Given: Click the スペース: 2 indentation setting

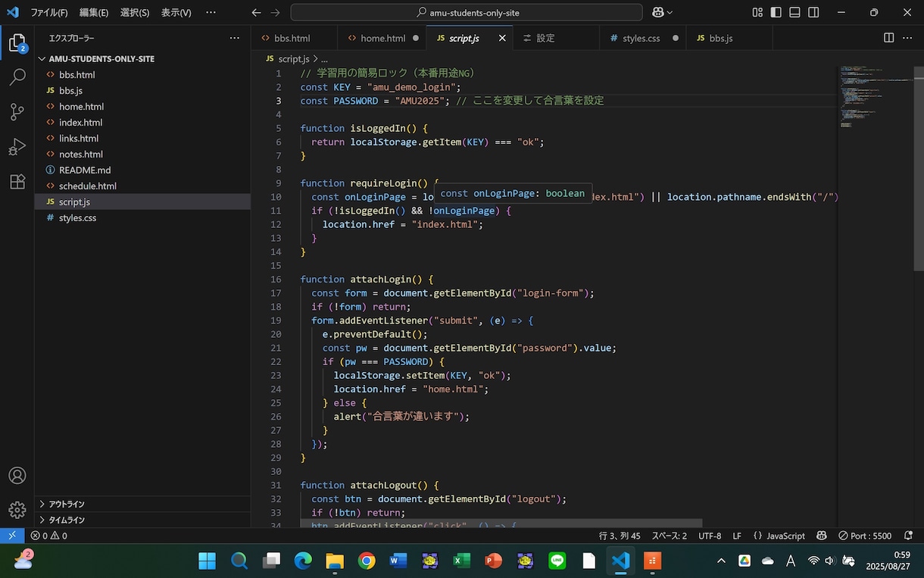Looking at the screenshot, I should pyautogui.click(x=670, y=536).
